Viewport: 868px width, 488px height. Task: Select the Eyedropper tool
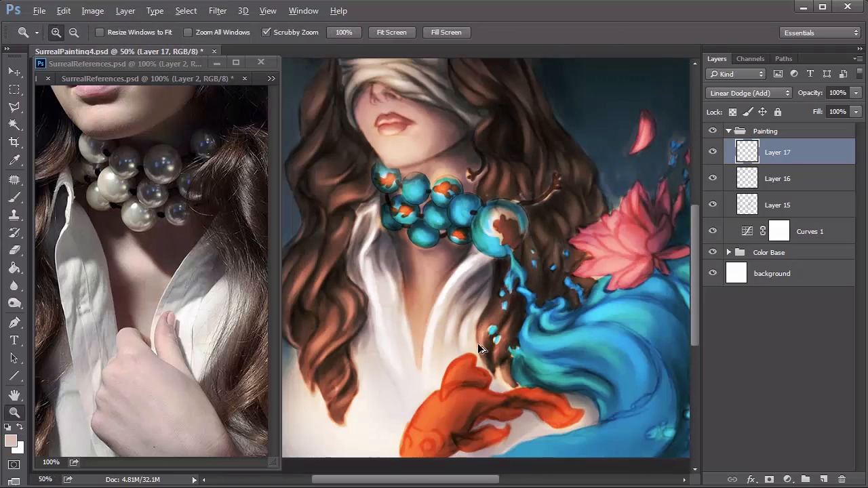pos(14,161)
